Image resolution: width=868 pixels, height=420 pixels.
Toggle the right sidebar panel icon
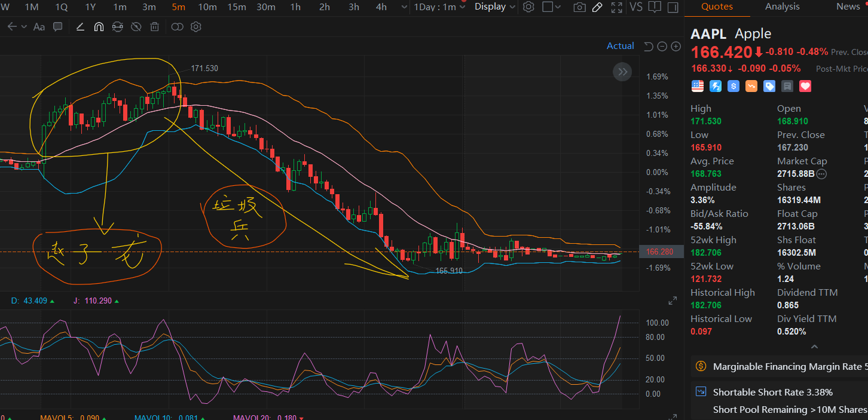click(673, 7)
